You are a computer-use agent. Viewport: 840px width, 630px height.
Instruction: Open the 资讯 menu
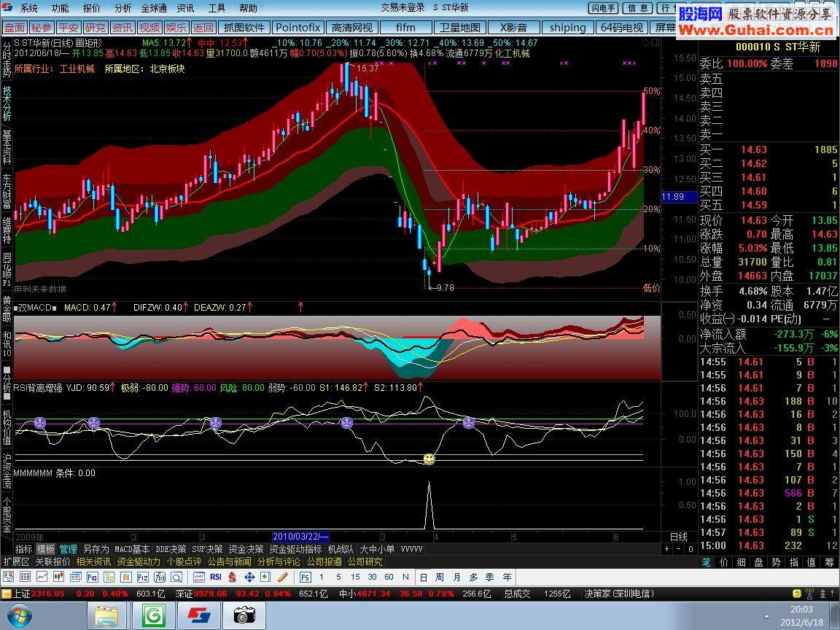185,8
